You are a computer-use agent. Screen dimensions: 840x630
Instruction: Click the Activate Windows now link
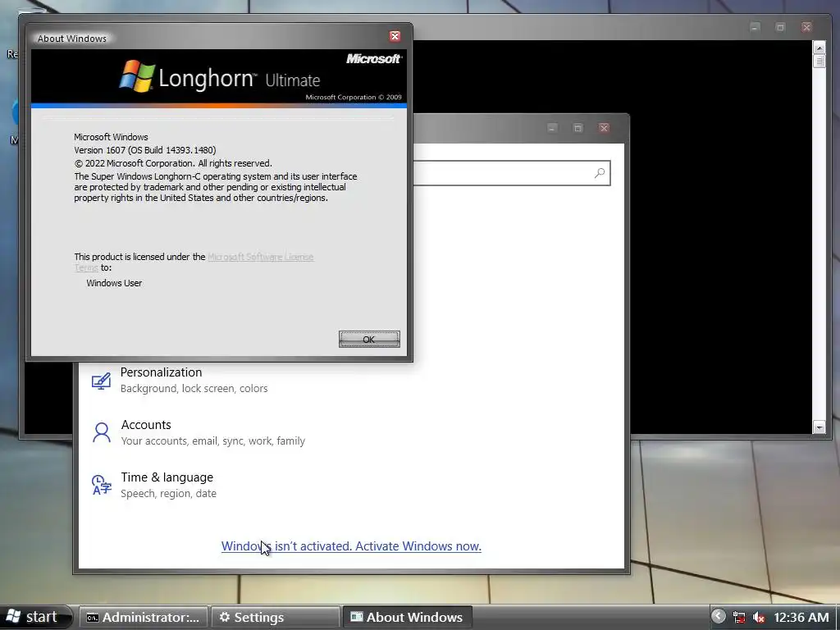click(351, 546)
